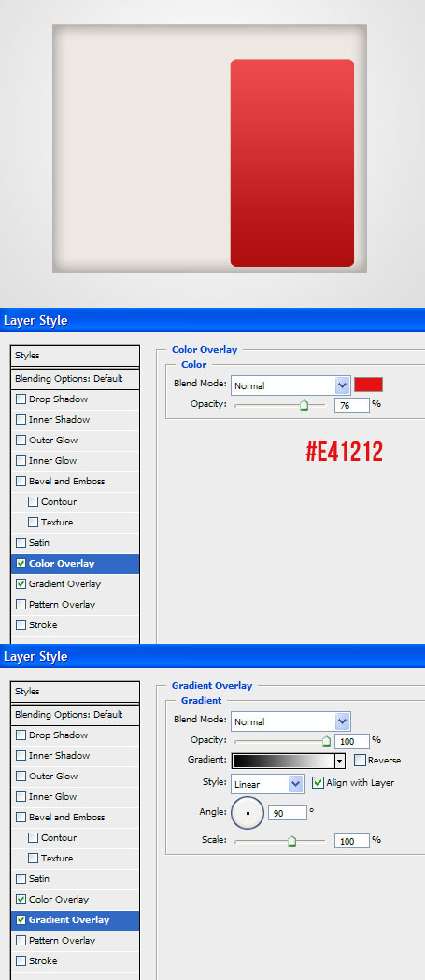This screenshot has width=425, height=980.
Task: Click the Color Overlay opacity field 76
Action: [x=352, y=405]
